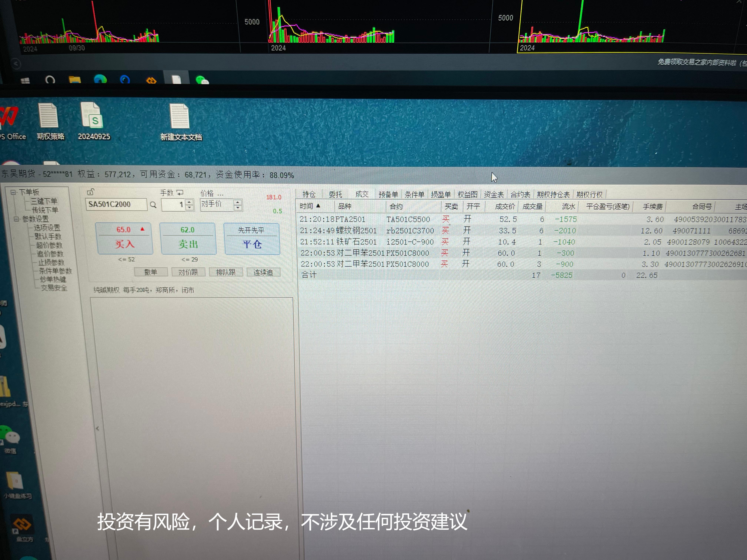Click the 买入 buy button
The width and height of the screenshot is (747, 560).
(124, 239)
